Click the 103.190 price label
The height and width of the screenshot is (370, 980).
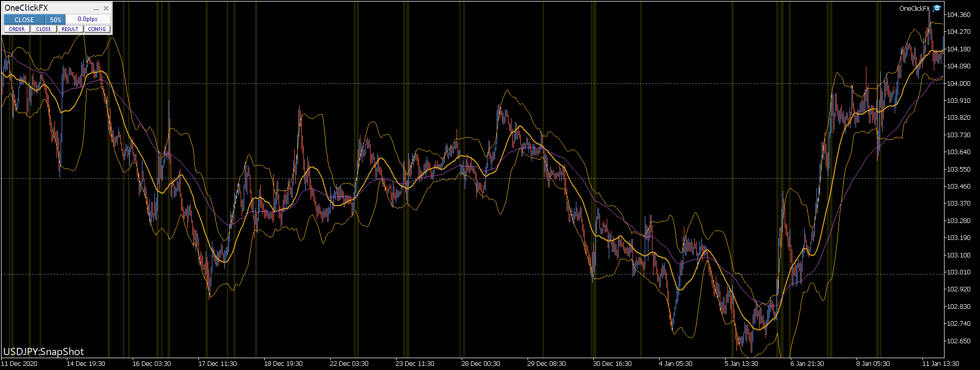tap(959, 237)
